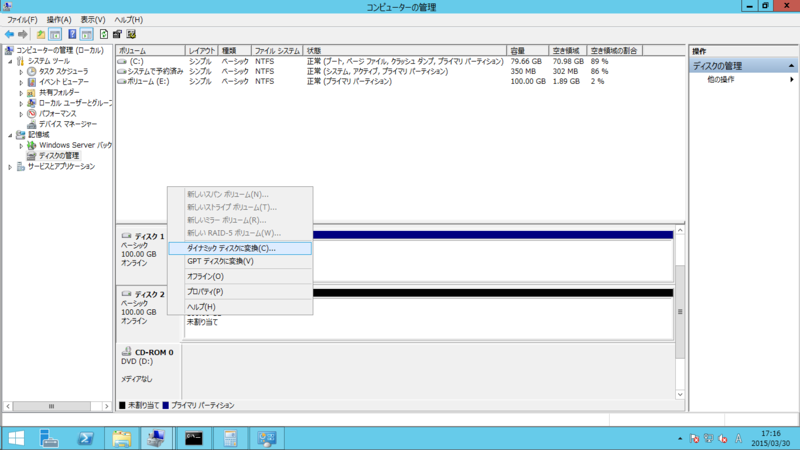
Task: Choose Convert to GPT Disk menu item
Action: [x=220, y=261]
